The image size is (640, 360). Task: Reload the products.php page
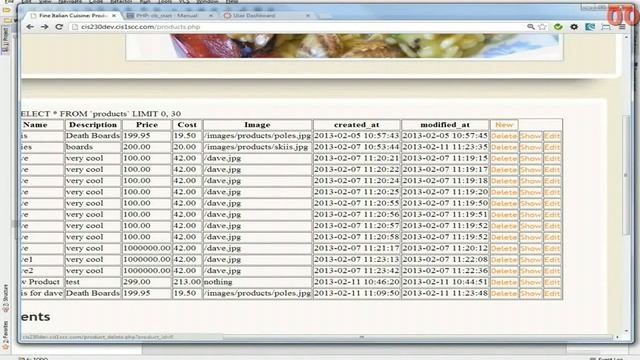59,27
